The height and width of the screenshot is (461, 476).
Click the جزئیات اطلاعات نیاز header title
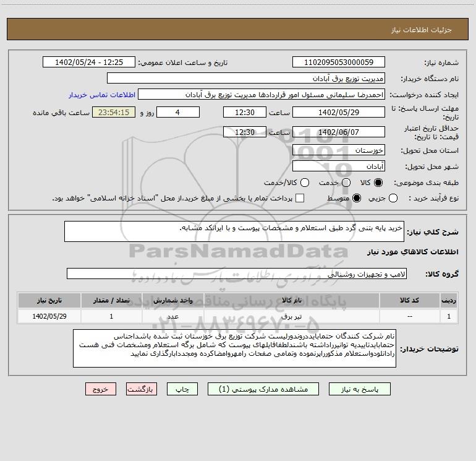(422, 30)
